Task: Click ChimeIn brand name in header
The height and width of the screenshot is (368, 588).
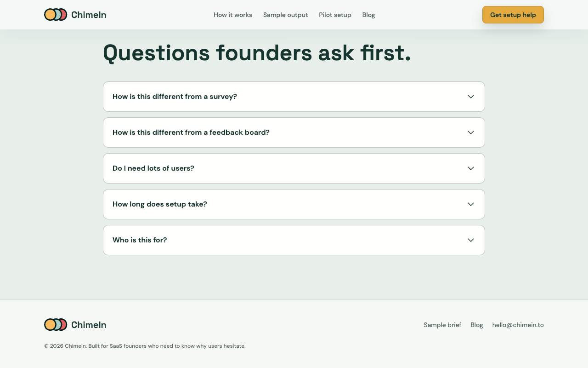Action: pyautogui.click(x=89, y=15)
